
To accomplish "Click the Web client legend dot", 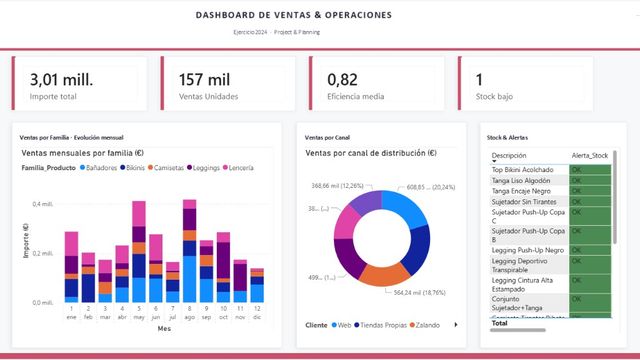I will (x=334, y=325).
